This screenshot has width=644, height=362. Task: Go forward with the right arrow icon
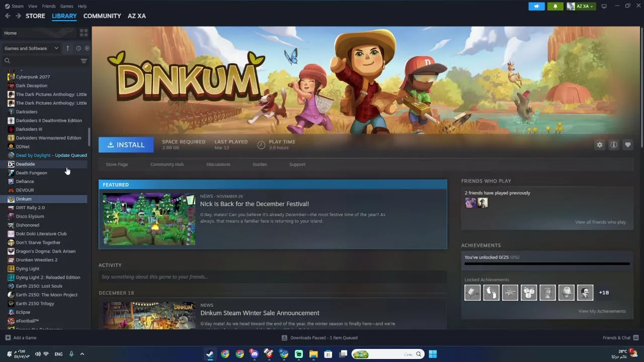tap(18, 16)
